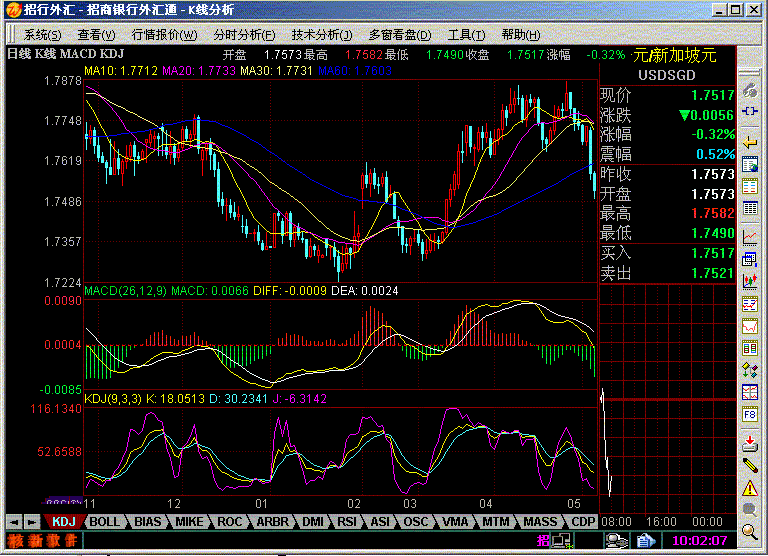The height and width of the screenshot is (556, 768).
Task: Open the 系统(S) menu
Action: tap(43, 35)
